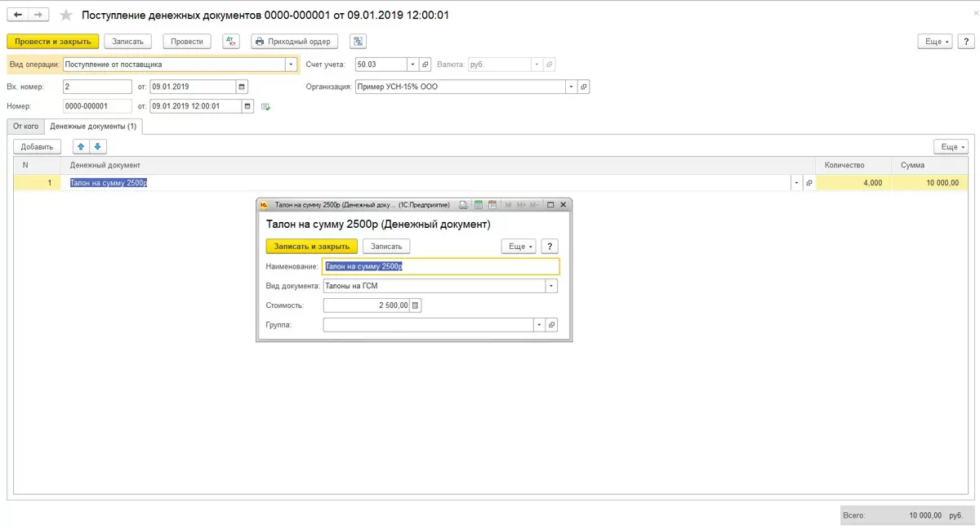Focus the Вх. номер field
The image size is (980, 530).
coord(97,87)
